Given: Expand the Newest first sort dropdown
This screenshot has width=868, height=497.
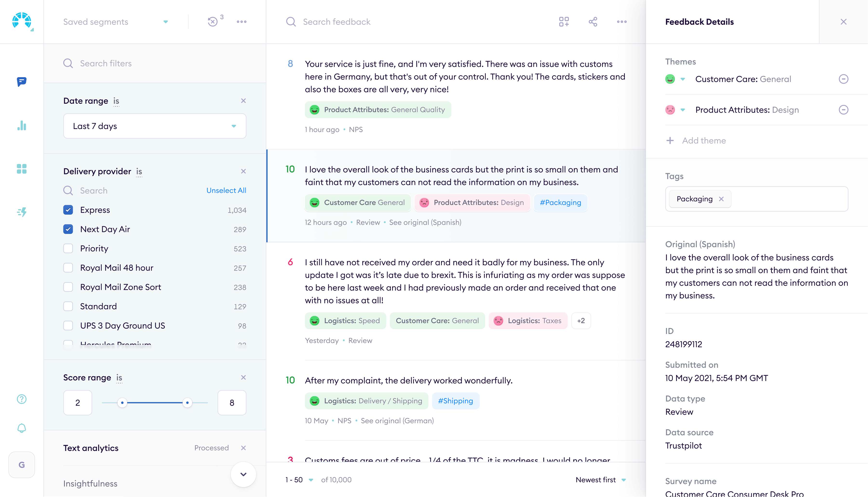Looking at the screenshot, I should pyautogui.click(x=600, y=480).
